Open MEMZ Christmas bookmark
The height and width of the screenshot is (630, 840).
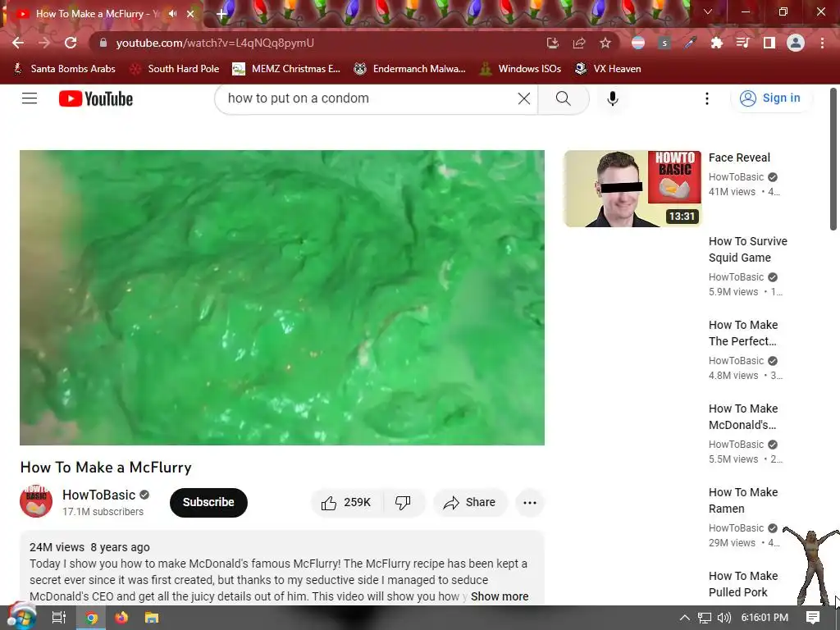[286, 69]
